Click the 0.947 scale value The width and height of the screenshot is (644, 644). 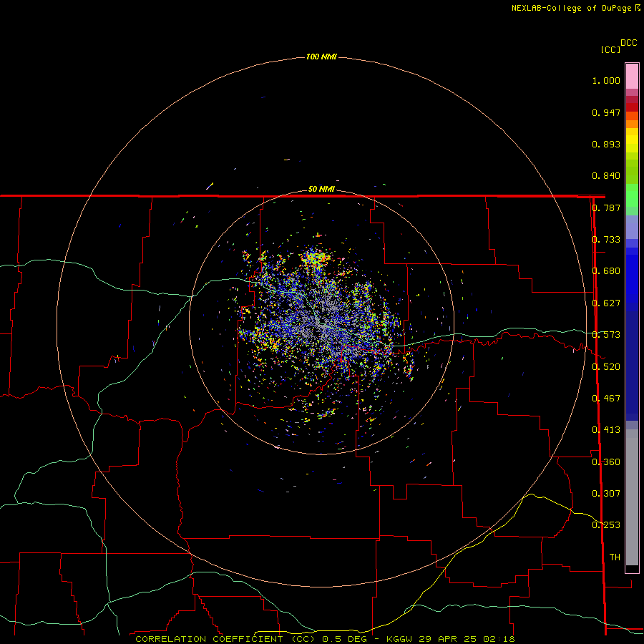tap(606, 112)
